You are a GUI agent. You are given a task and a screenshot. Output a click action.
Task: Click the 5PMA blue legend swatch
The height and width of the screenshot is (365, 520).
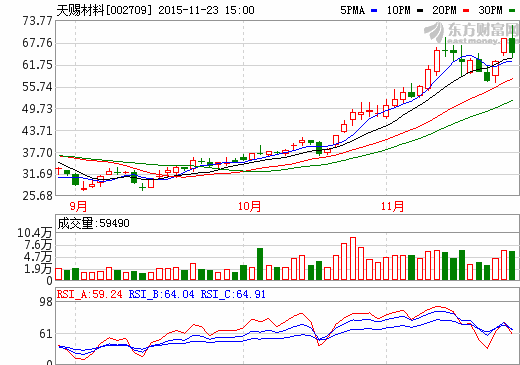point(374,11)
